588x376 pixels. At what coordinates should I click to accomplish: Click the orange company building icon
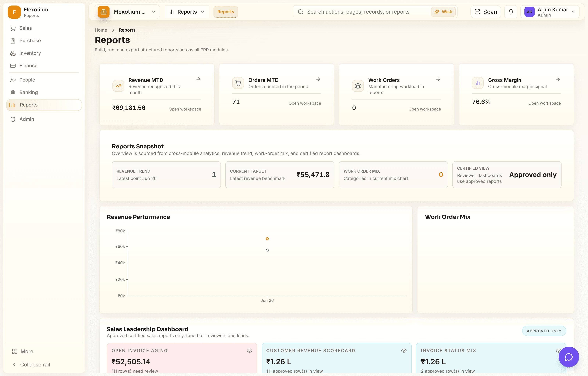coord(104,12)
